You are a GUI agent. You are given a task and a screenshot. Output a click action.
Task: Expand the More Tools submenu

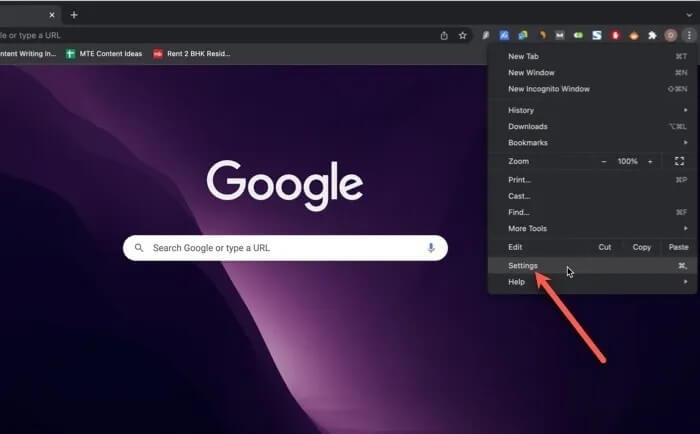click(592, 229)
